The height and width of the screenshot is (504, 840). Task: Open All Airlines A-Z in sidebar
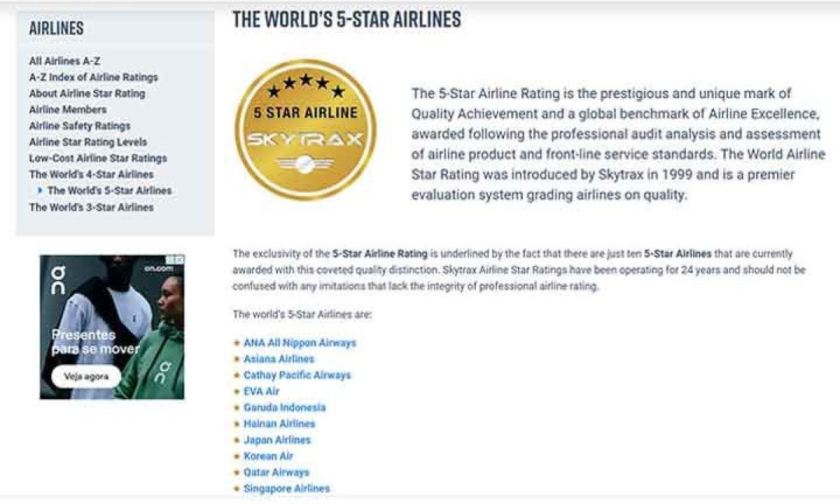64,62
